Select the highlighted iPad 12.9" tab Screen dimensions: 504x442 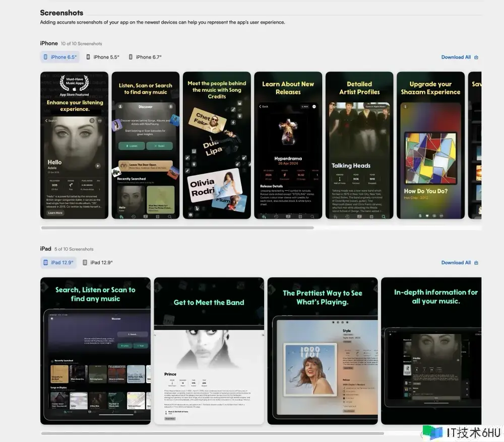click(58, 262)
